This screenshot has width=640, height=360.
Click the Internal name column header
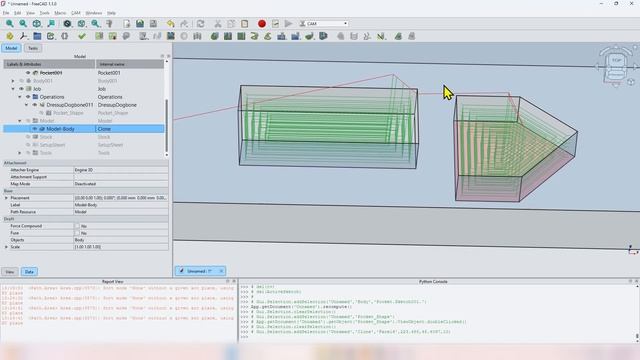point(130,64)
